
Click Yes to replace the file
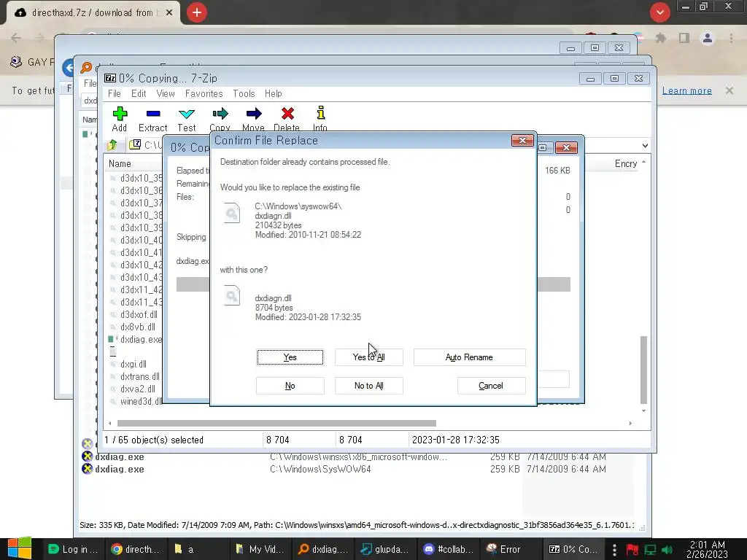point(290,357)
